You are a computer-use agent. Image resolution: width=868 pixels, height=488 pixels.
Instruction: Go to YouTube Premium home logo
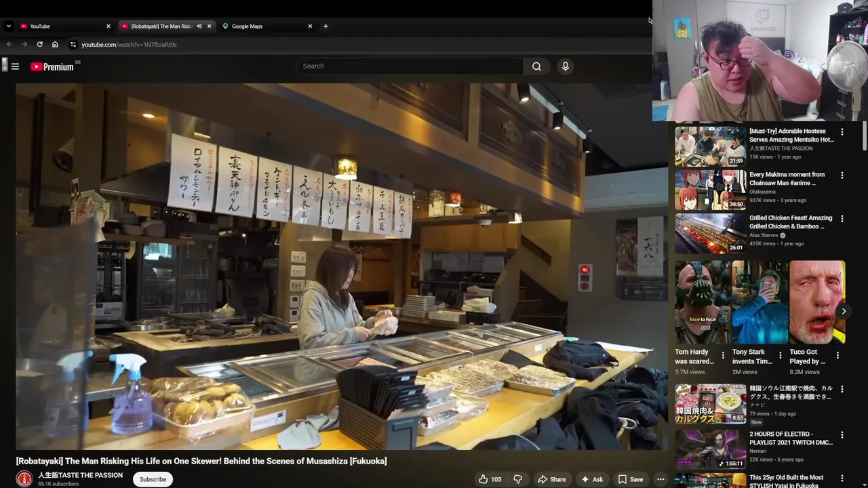[52, 66]
